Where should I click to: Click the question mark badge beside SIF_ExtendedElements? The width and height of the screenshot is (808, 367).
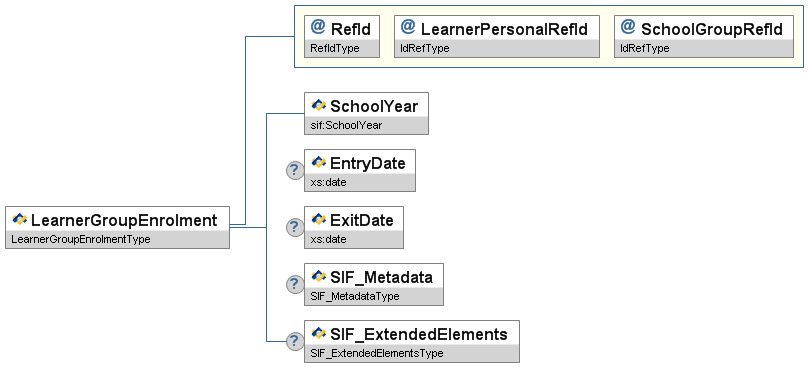point(295,341)
